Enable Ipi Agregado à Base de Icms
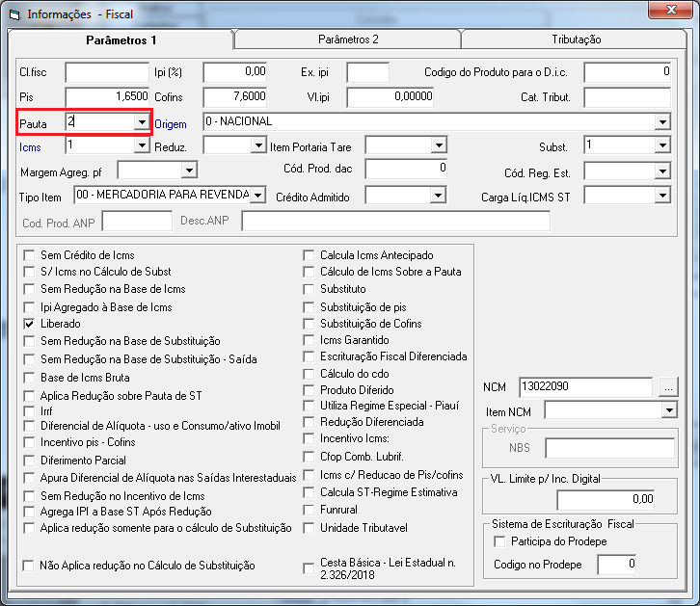700x606 pixels. [x=30, y=307]
